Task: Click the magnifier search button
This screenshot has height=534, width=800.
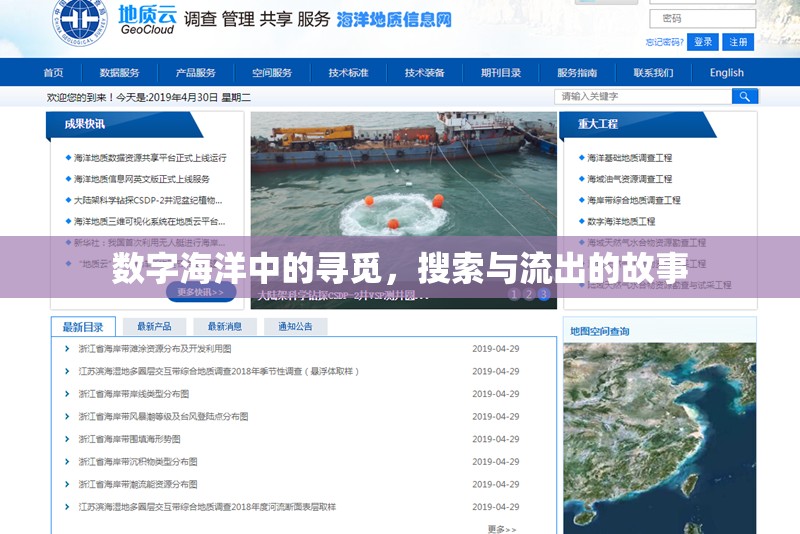Action: pos(745,96)
